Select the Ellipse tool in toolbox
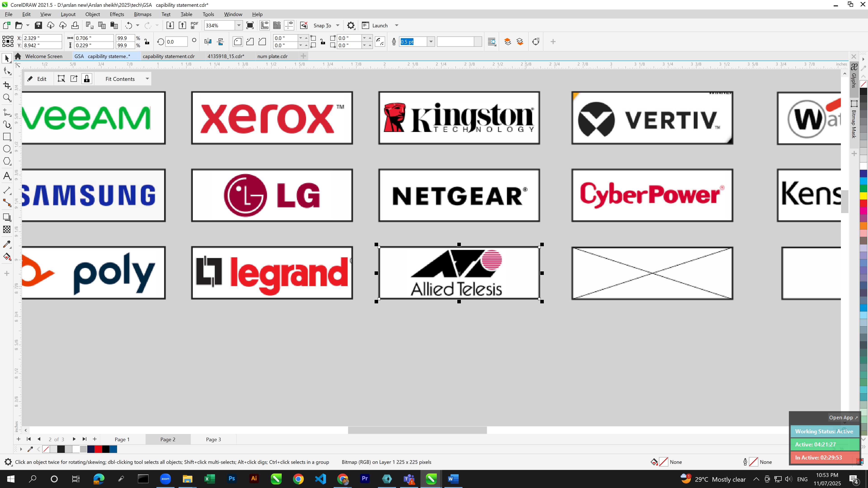 click(x=7, y=149)
